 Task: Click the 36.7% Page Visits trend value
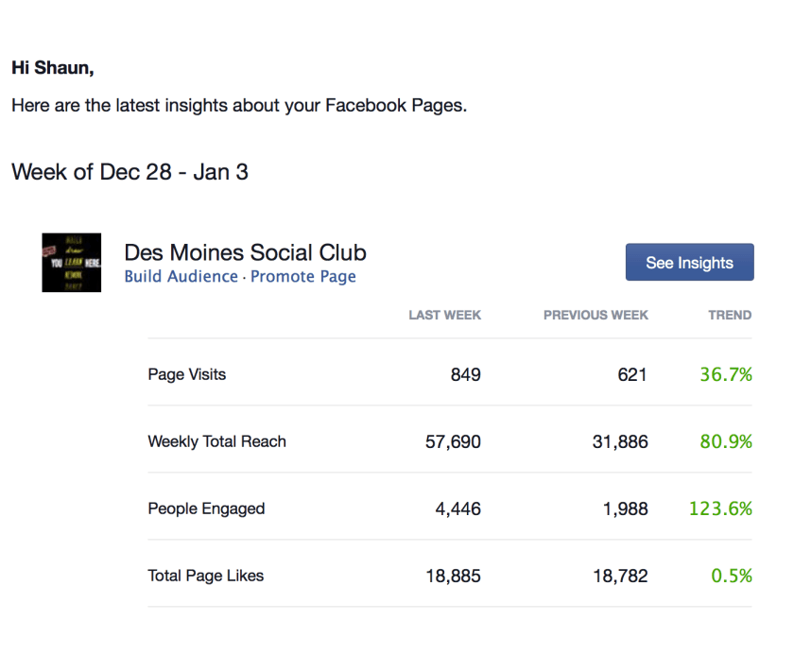coord(726,374)
